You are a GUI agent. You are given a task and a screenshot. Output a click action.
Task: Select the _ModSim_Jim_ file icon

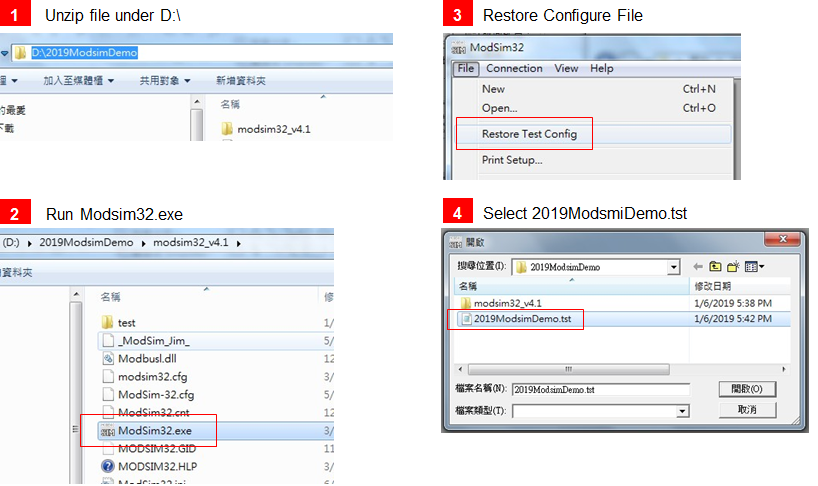(x=109, y=341)
